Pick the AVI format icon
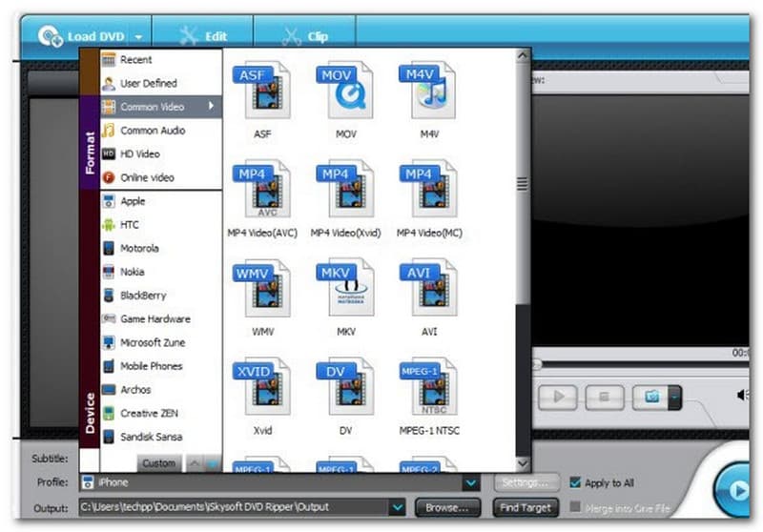The image size is (763, 532). 427,288
